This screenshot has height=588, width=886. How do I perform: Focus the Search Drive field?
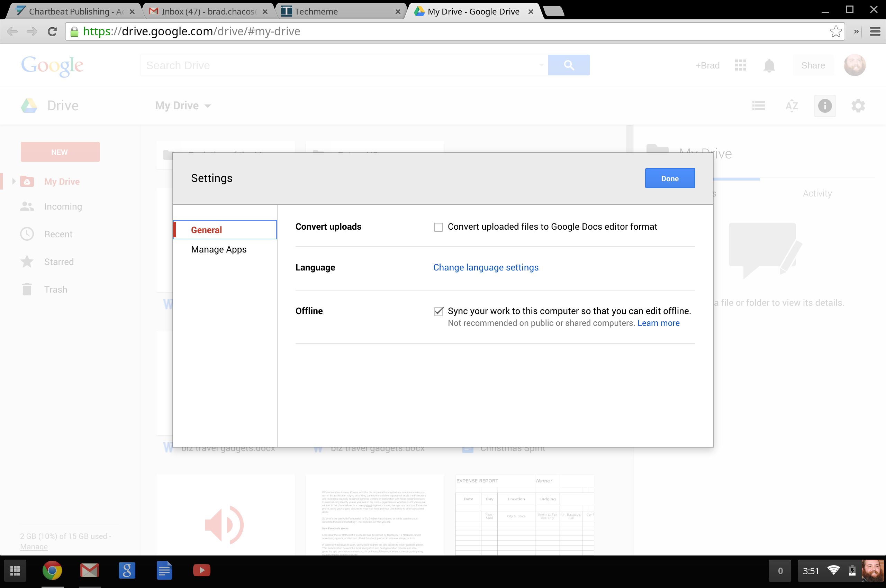(340, 65)
